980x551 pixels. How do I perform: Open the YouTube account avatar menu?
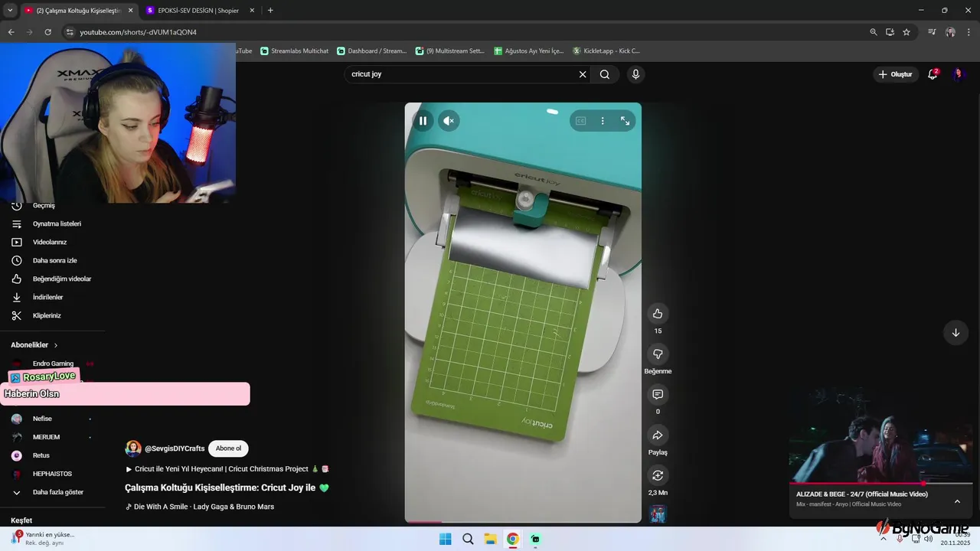(959, 74)
